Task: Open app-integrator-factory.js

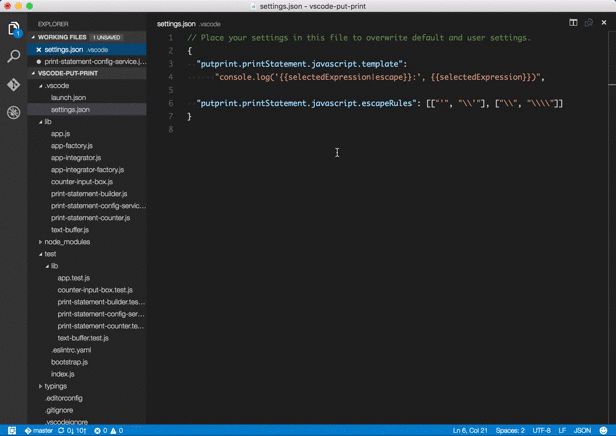Action: (87, 170)
